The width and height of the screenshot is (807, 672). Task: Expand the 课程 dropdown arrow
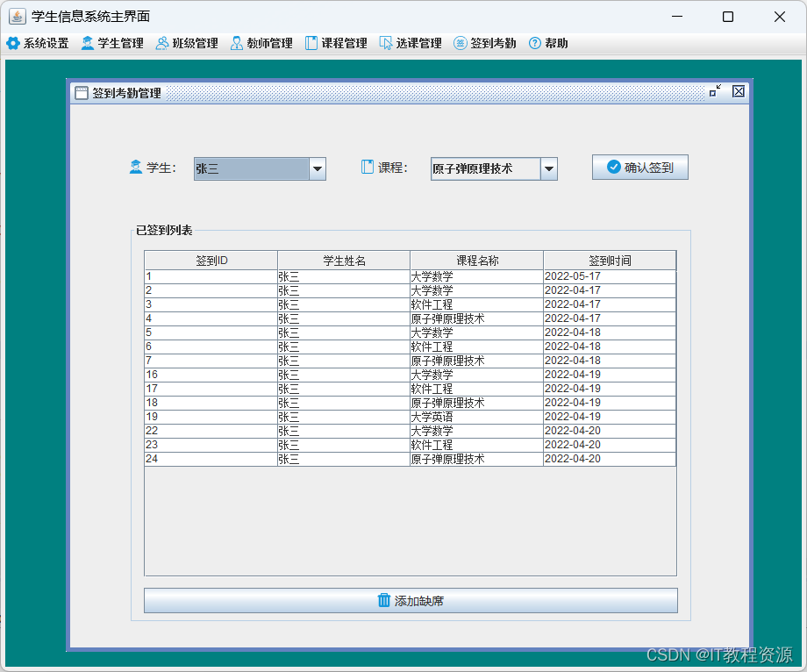[x=549, y=168]
